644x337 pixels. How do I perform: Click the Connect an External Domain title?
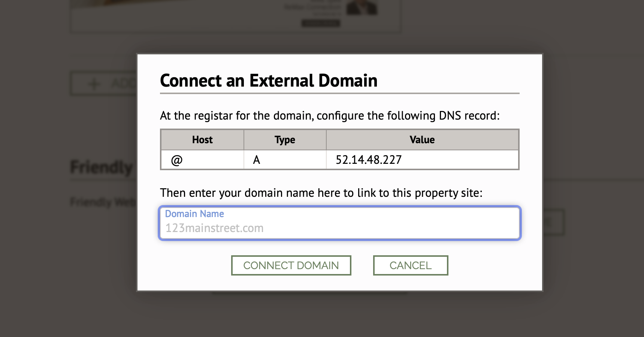(269, 81)
